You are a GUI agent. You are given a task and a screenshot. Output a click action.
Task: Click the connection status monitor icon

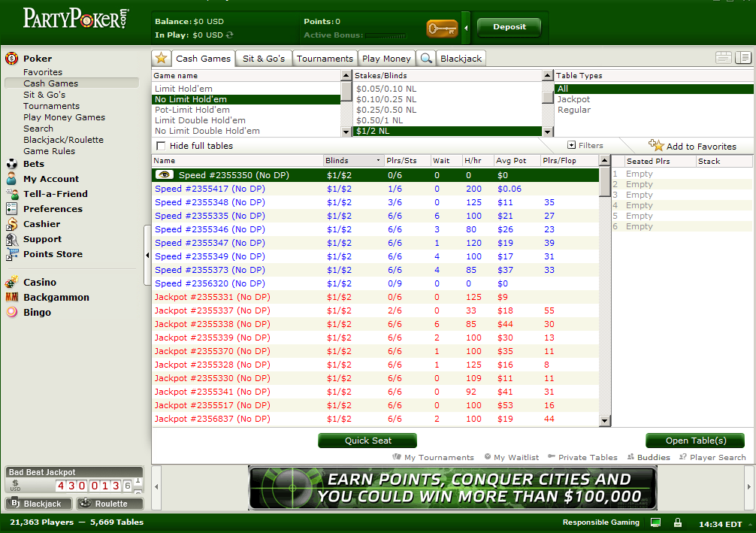click(x=656, y=522)
